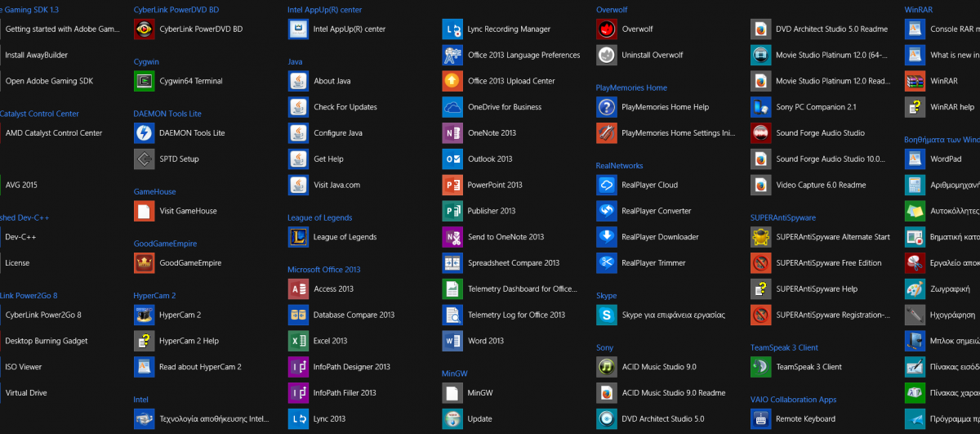980x434 pixels.
Task: Open OneNote 2013 icon
Action: 452,132
